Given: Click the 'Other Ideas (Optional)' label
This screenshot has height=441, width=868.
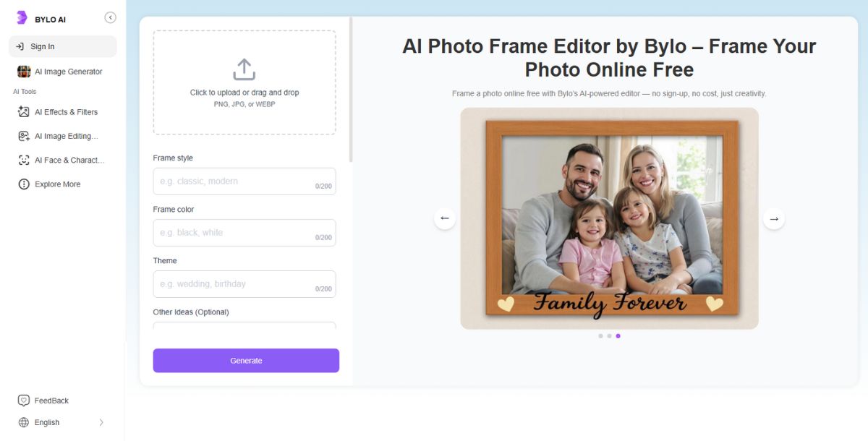Looking at the screenshot, I should [x=191, y=312].
